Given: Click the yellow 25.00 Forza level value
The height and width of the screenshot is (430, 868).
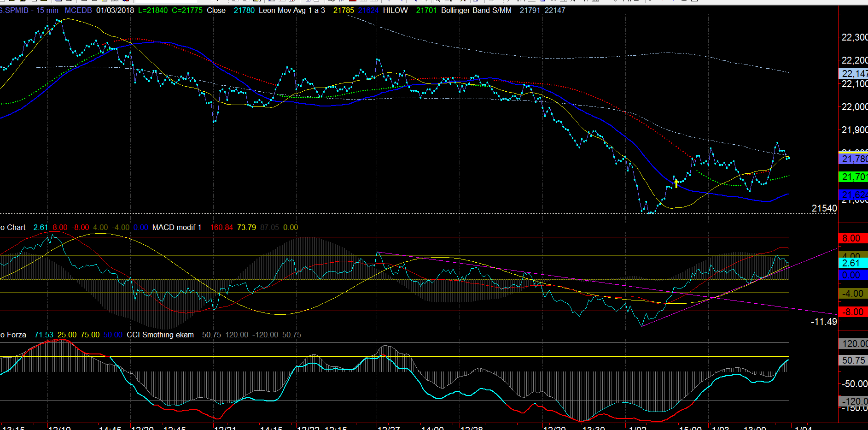Looking at the screenshot, I should click(x=67, y=335).
